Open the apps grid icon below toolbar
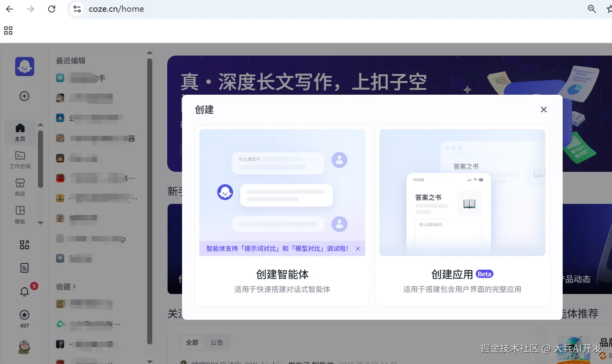The width and height of the screenshot is (612, 364). 8,31
